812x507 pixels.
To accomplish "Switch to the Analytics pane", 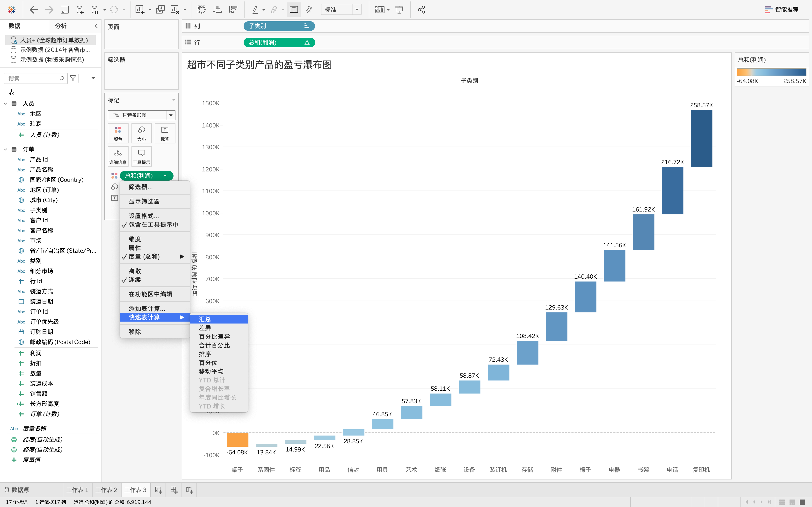I will (x=61, y=26).
